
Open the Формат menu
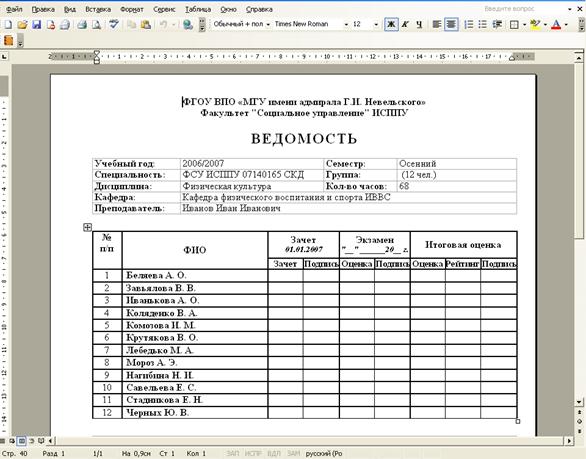click(x=132, y=9)
